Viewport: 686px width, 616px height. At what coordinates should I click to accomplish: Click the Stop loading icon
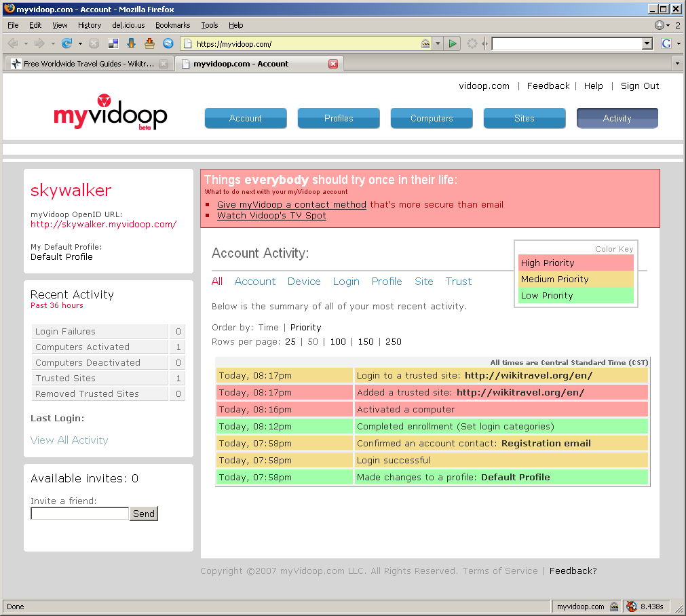[x=94, y=43]
